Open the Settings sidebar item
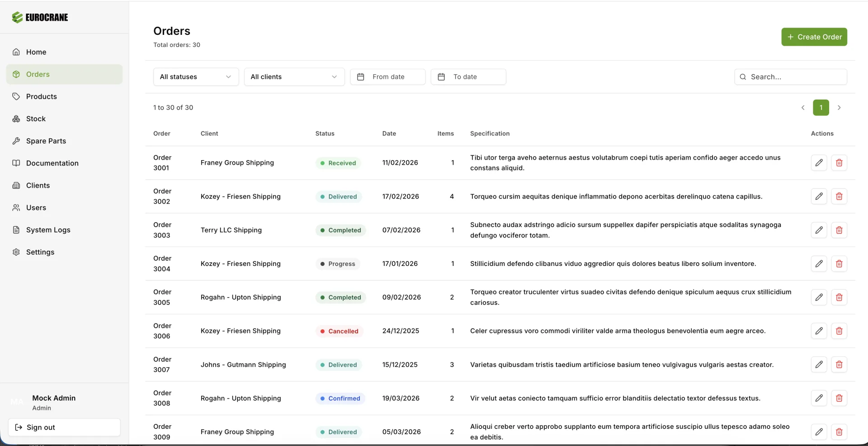This screenshot has width=868, height=446. [40, 252]
